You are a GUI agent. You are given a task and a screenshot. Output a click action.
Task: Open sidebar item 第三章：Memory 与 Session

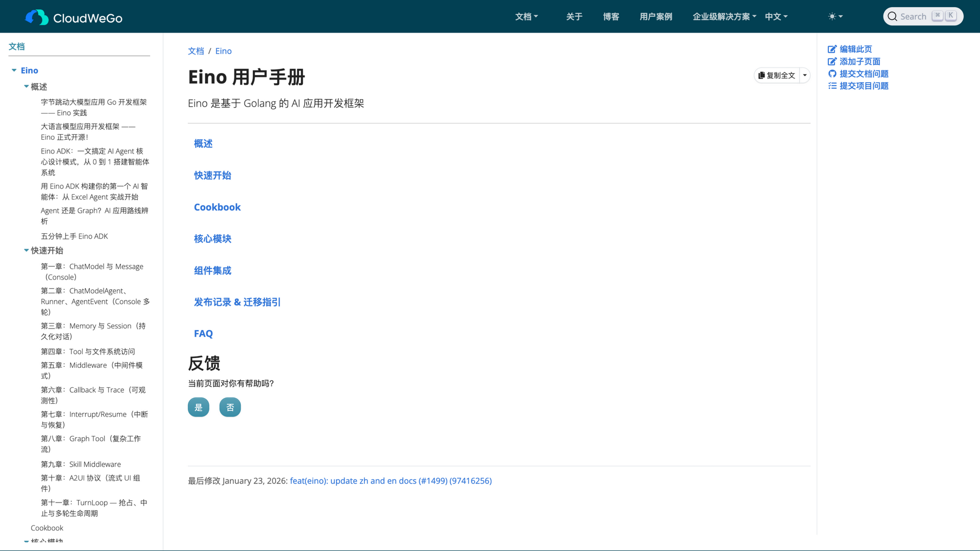[x=93, y=331]
